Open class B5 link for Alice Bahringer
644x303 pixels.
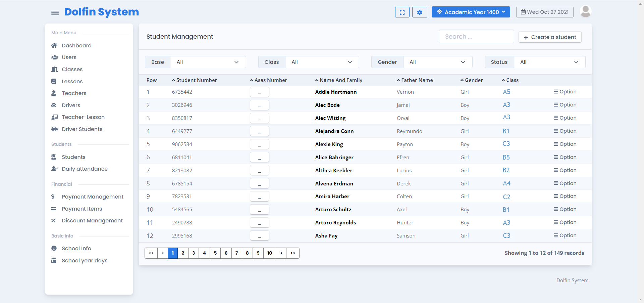click(506, 157)
